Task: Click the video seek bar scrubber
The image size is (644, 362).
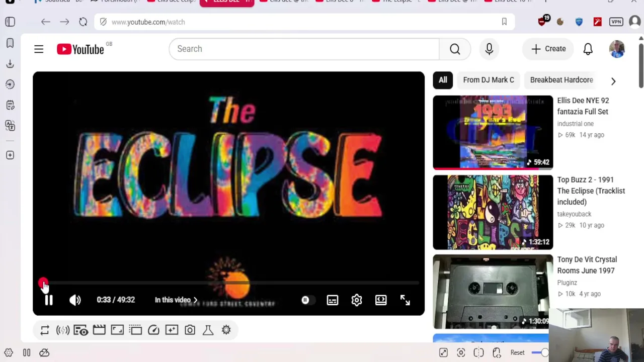Action: 43,284
